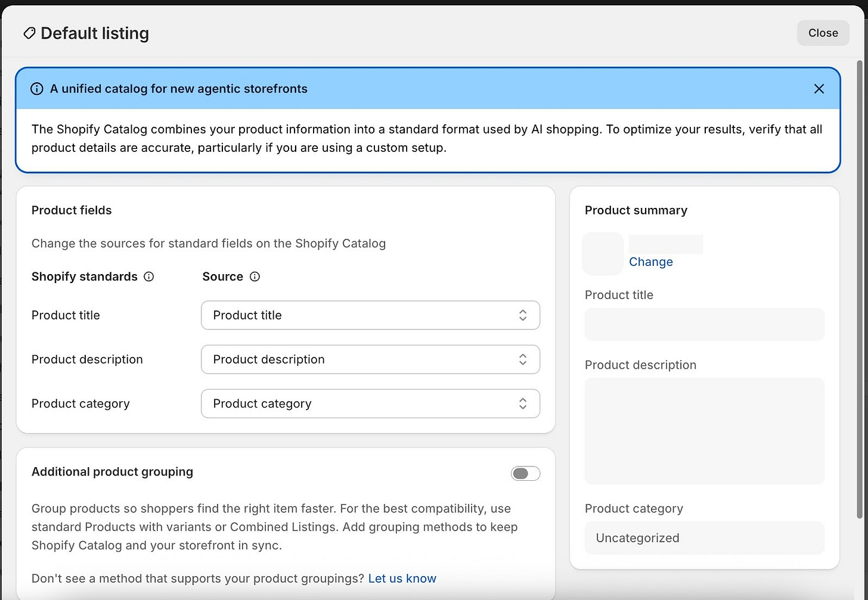
Task: Click the vertical scrollbar on the right
Action: tap(859, 289)
